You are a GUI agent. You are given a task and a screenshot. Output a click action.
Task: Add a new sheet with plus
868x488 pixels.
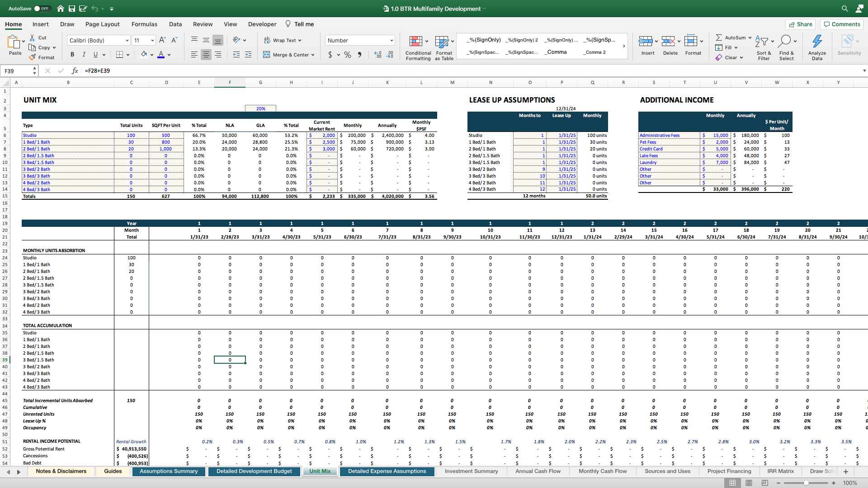pyautogui.click(x=846, y=472)
